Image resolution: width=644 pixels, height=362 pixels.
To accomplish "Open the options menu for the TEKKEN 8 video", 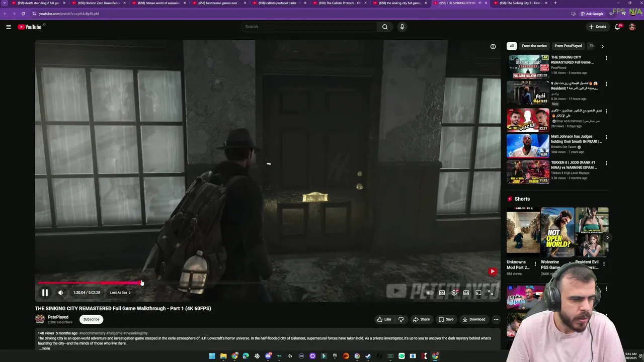I will (x=606, y=163).
